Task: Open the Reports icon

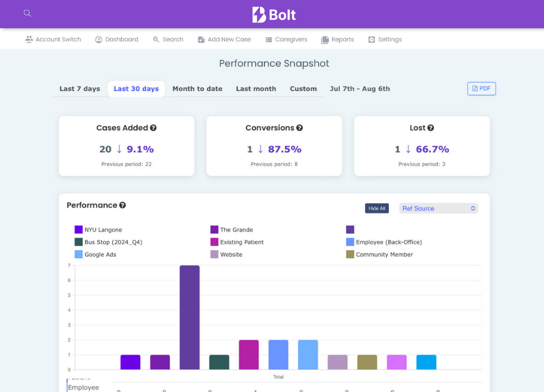Action: (x=324, y=39)
